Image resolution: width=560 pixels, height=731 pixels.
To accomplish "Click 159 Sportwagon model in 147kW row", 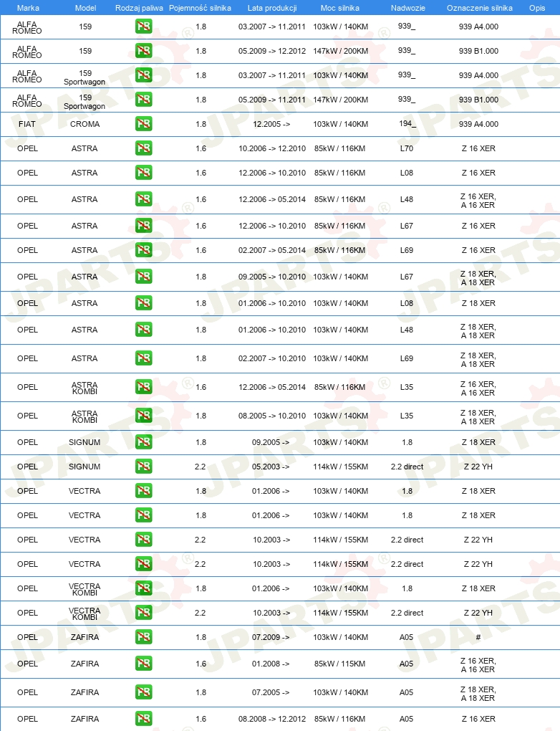I will click(85, 102).
